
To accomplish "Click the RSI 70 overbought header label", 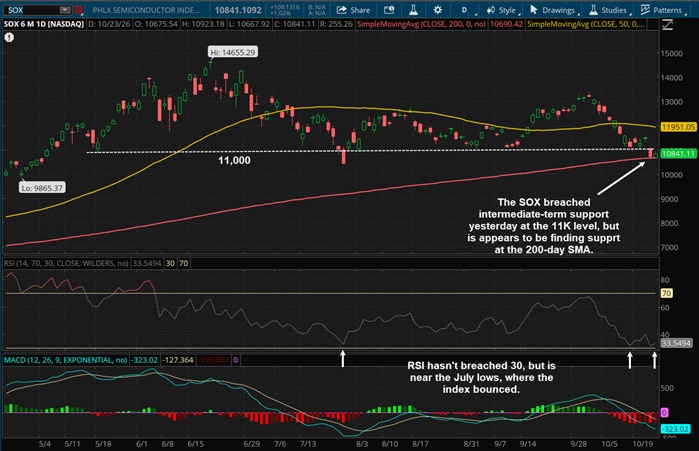I will click(x=184, y=263).
